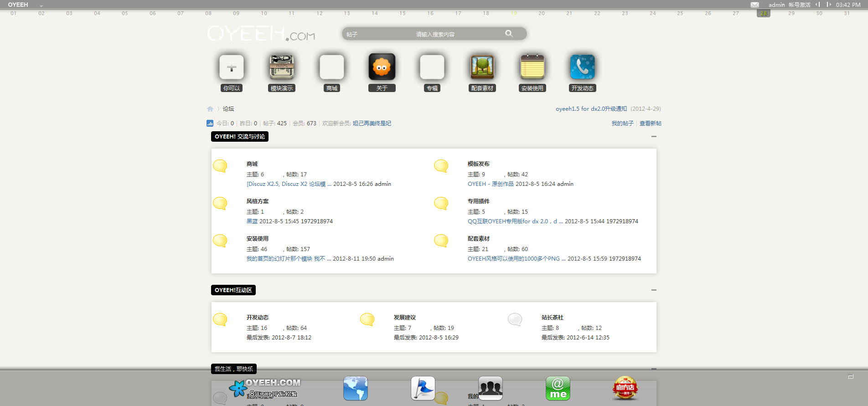
Task: Click the 请输入搜索内容 search field
Action: tap(435, 34)
